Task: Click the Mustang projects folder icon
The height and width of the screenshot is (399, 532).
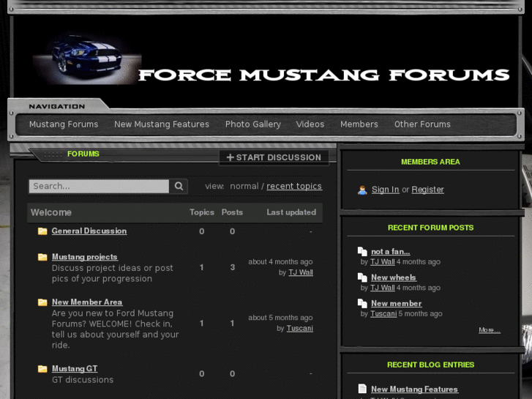Action: tap(42, 257)
